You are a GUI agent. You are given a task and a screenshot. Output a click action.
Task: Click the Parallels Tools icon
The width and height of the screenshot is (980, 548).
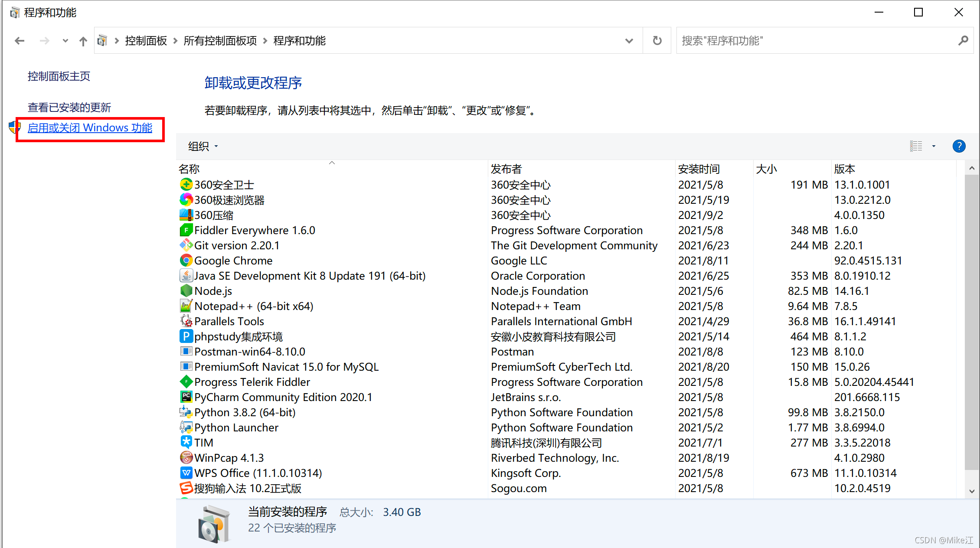coord(186,321)
